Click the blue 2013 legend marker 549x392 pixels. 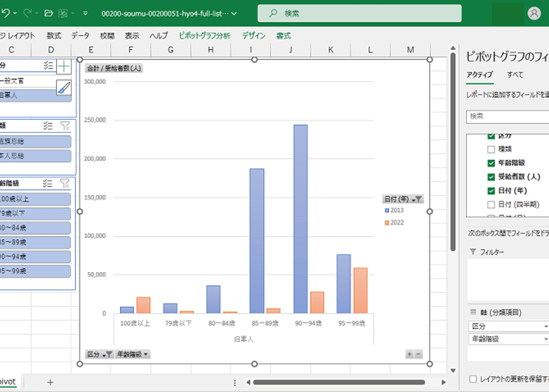point(387,210)
